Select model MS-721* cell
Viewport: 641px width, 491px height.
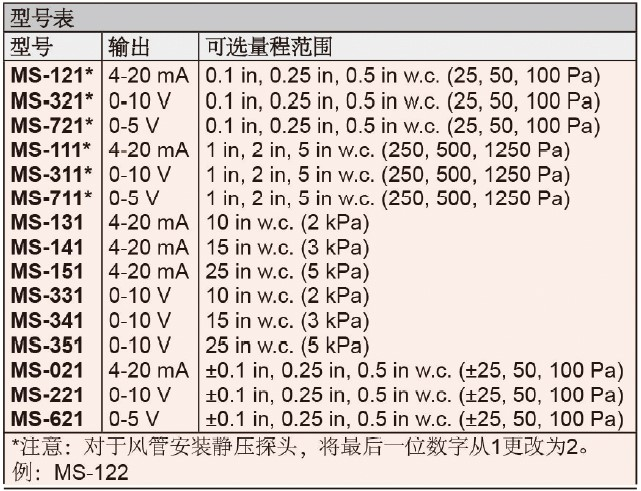[x=52, y=125]
